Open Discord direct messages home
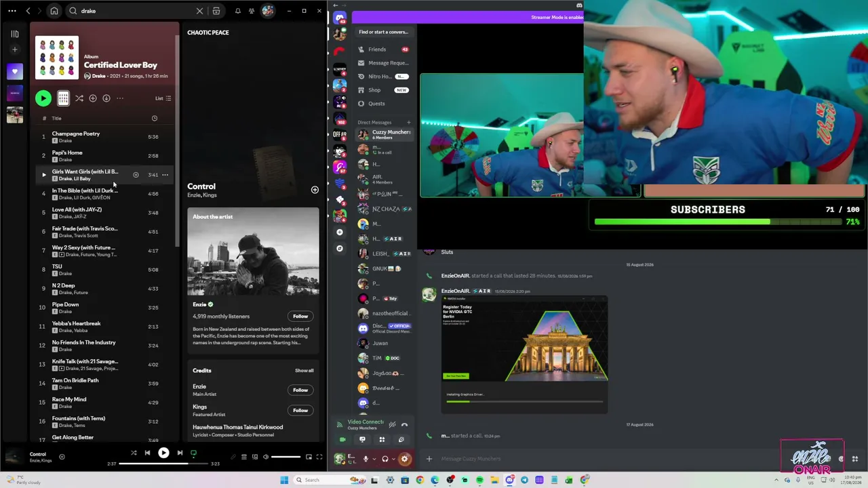868x488 pixels. pos(340,18)
